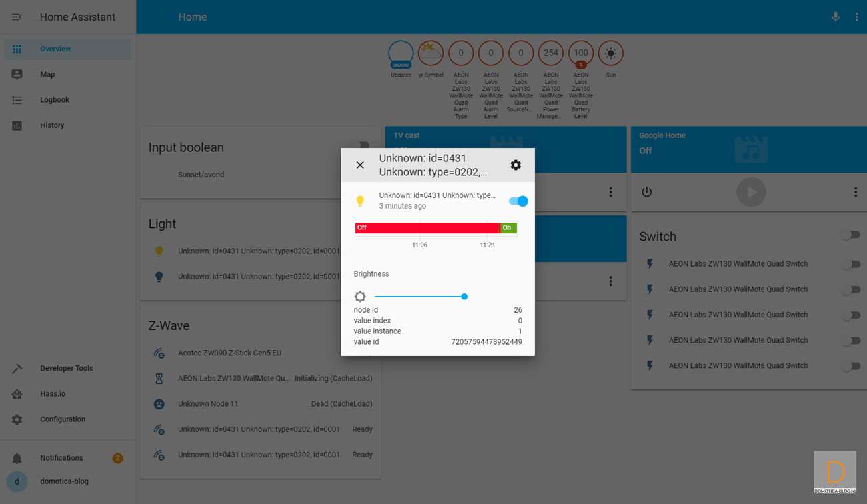Open settings gear in light dialog
The height and width of the screenshot is (504, 867).
pyautogui.click(x=516, y=165)
